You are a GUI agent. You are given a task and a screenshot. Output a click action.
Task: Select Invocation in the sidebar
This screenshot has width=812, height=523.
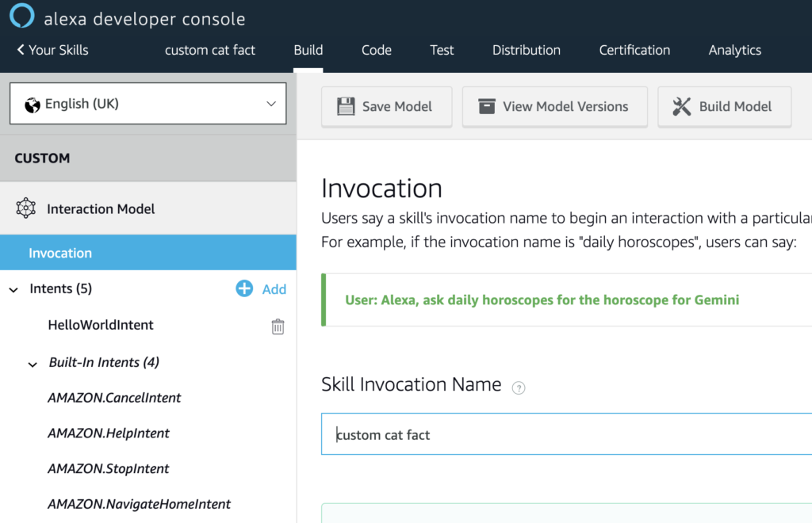148,253
